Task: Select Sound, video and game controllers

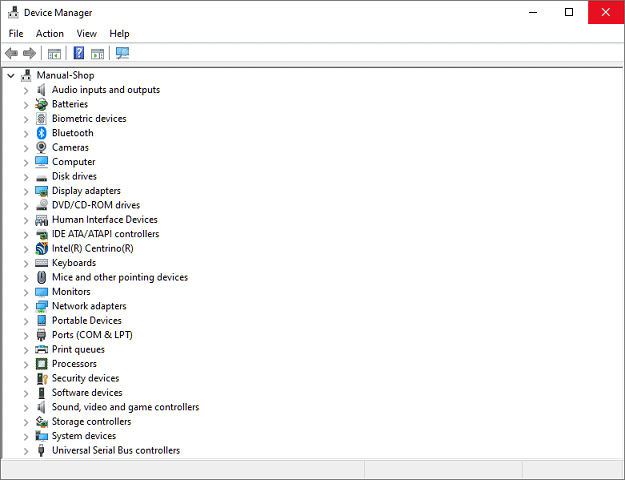Action: (125, 407)
